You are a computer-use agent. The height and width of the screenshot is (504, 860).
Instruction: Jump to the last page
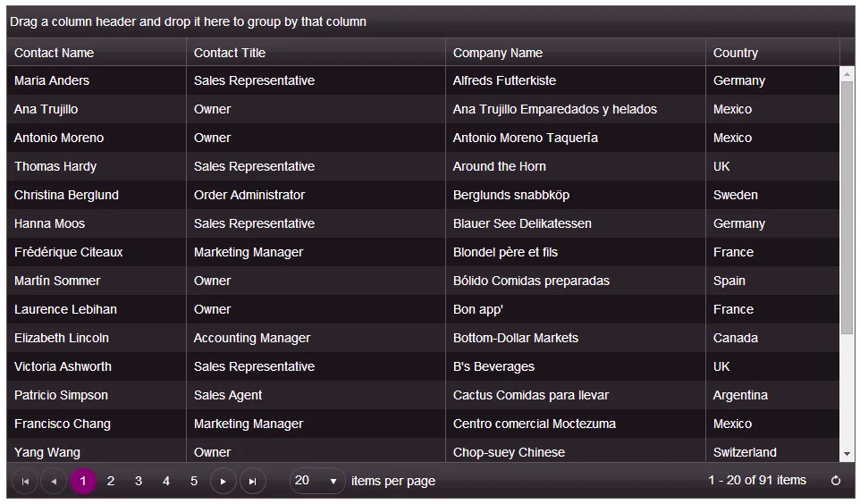[x=252, y=482]
